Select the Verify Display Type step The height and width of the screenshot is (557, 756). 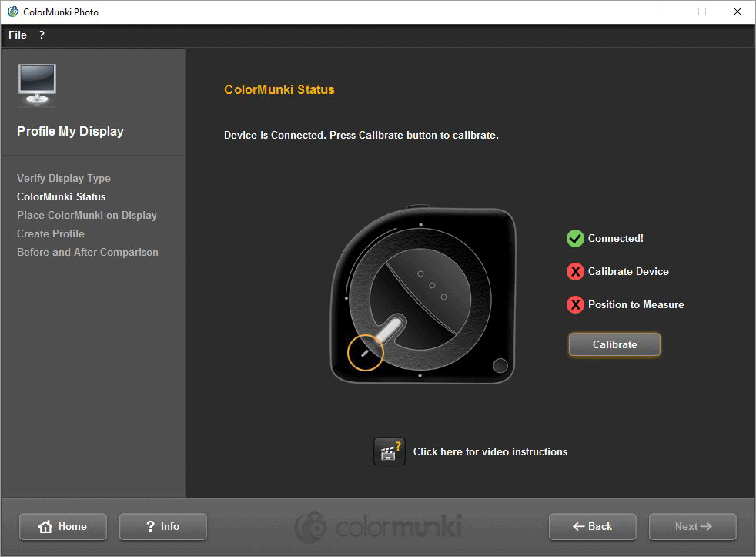click(64, 178)
